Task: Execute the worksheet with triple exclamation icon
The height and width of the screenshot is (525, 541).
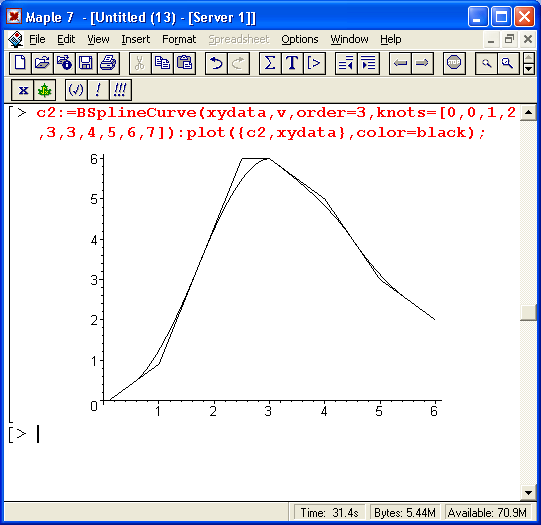Action: (120, 90)
